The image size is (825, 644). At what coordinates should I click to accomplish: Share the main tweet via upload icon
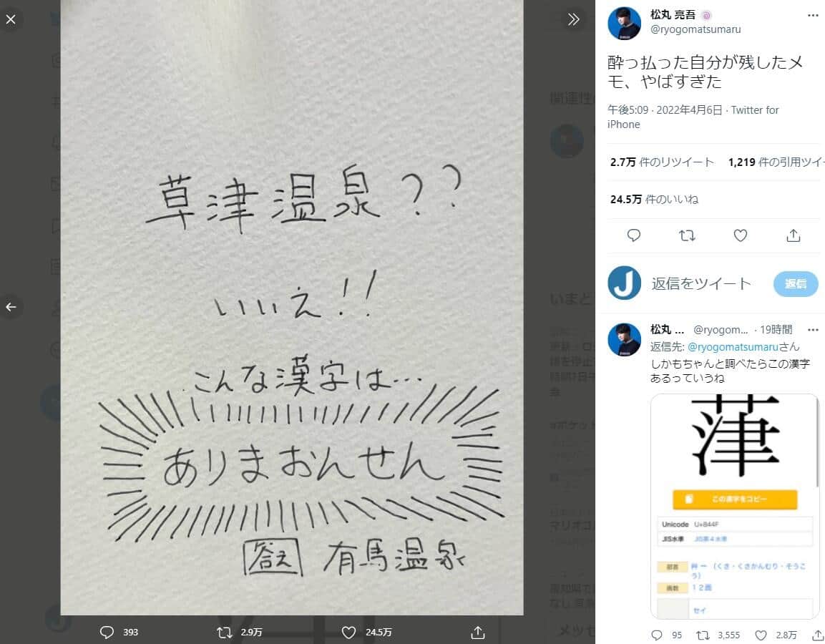click(794, 235)
